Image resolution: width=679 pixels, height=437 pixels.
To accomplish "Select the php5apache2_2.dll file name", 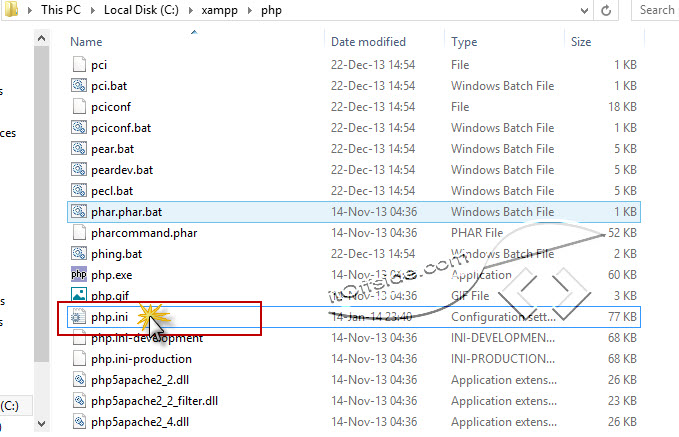I will (x=140, y=380).
